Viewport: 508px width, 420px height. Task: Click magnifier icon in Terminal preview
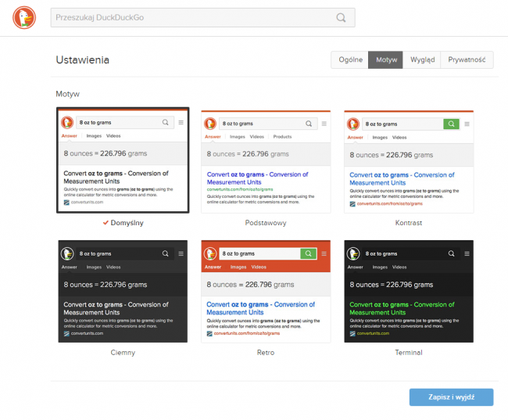[x=451, y=253]
